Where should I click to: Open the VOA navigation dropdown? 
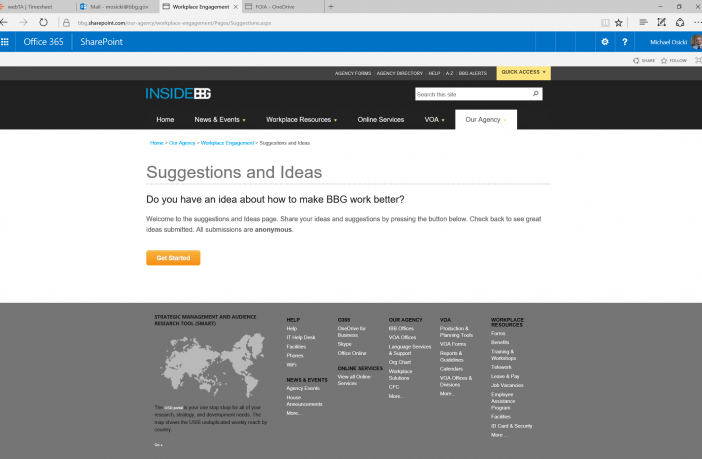pyautogui.click(x=435, y=119)
